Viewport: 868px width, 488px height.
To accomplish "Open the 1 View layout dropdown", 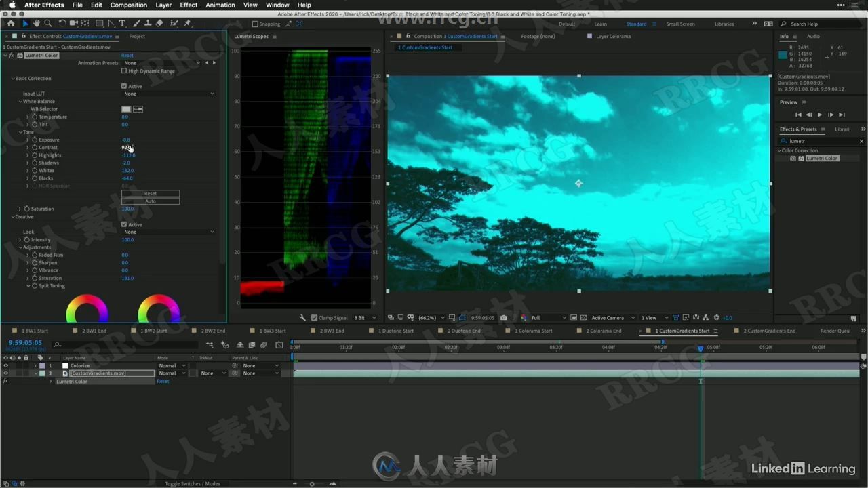I will pyautogui.click(x=654, y=318).
